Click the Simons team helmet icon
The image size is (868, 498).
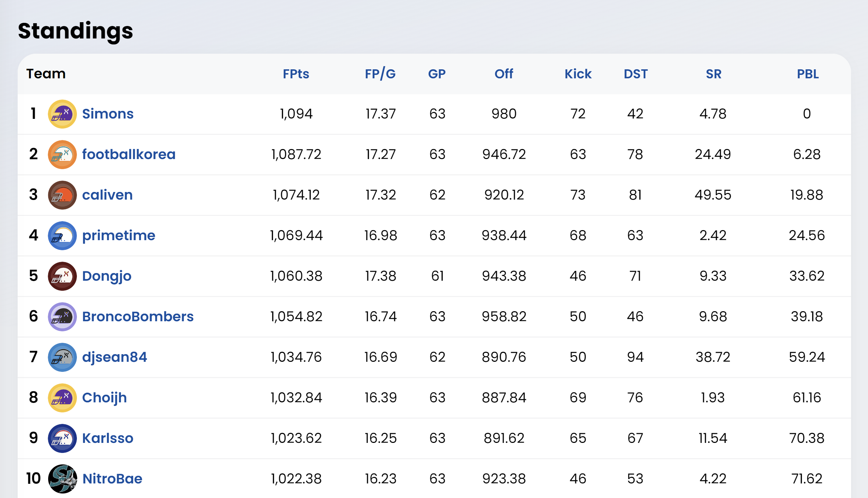62,114
